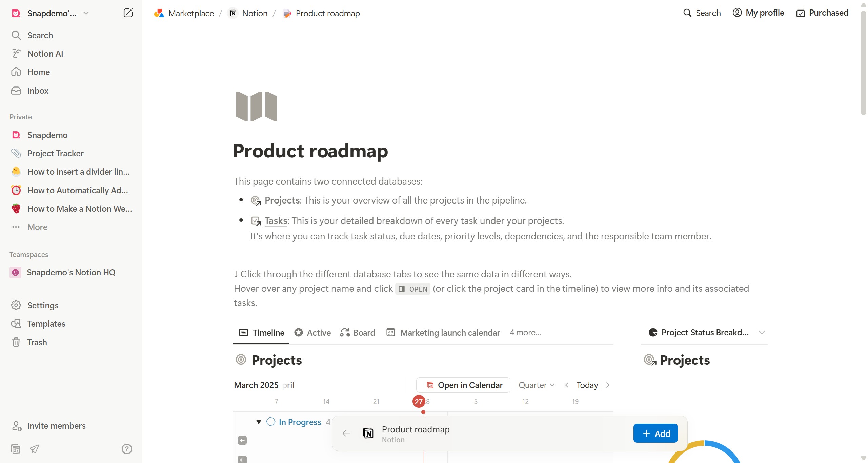
Task: Open the calendar icon at sidebar bottom
Action: 16,449
